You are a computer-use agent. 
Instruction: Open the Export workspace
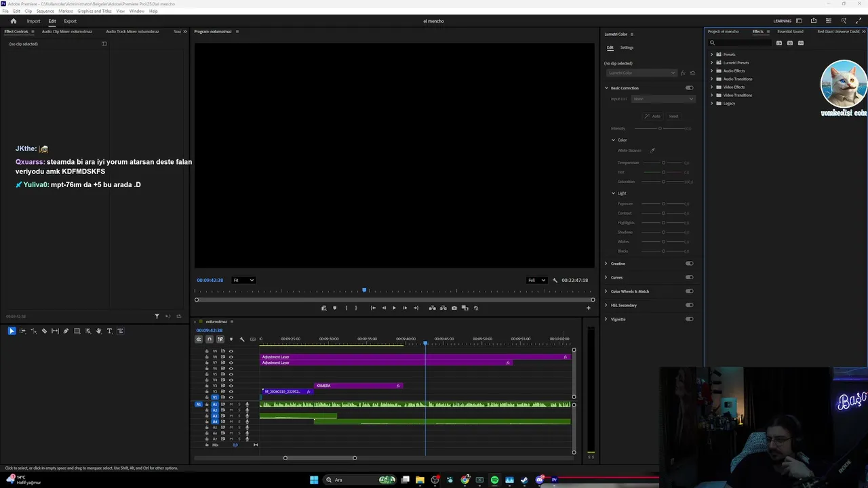point(71,21)
